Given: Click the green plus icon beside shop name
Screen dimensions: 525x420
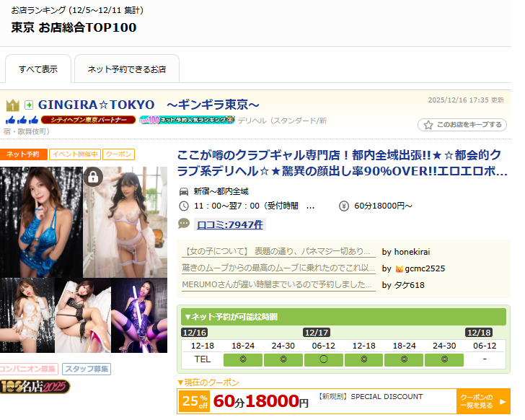Looking at the screenshot, I should (29, 105).
